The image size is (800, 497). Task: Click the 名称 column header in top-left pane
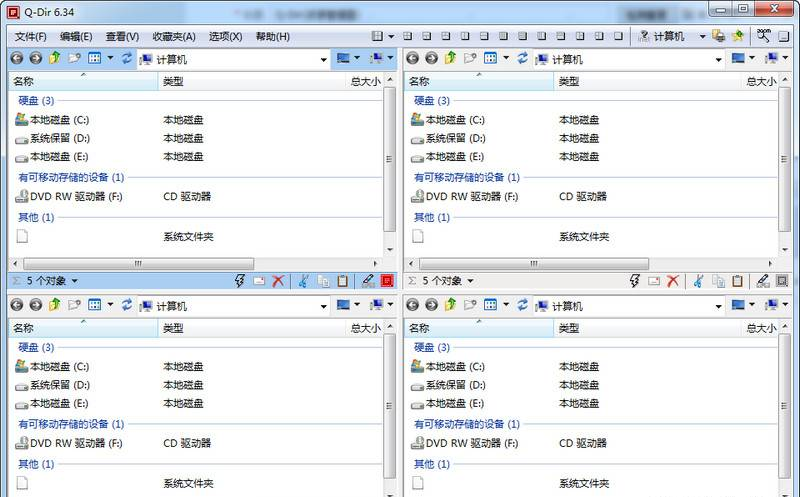pos(23,82)
